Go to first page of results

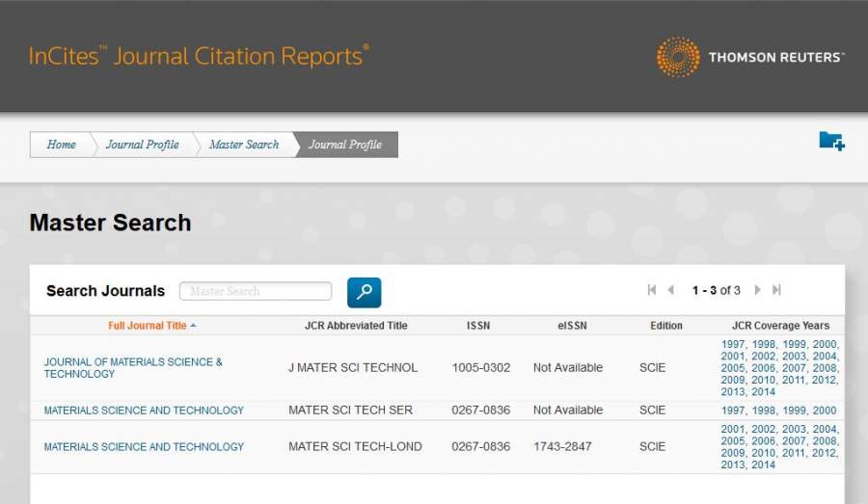coord(652,290)
